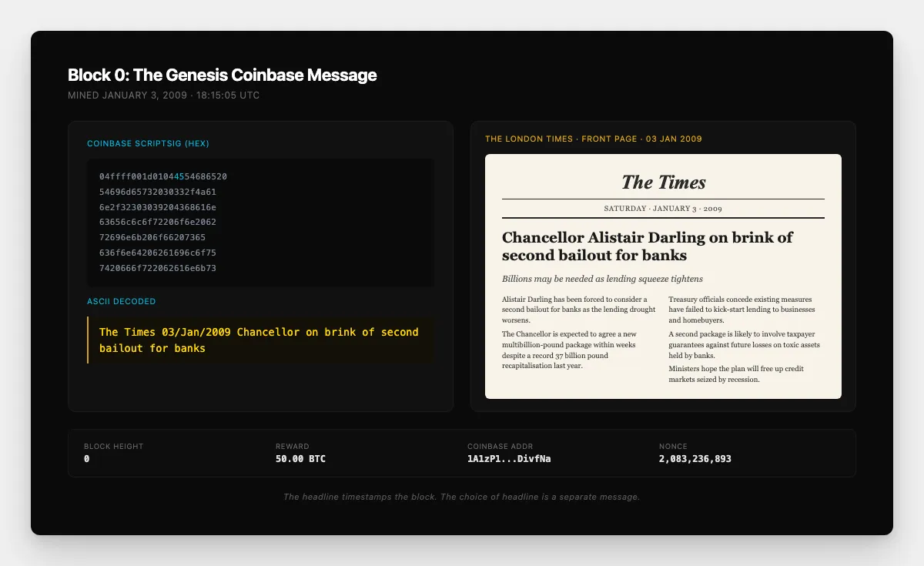
Task: Click the block height value 0
Action: [x=87, y=459]
